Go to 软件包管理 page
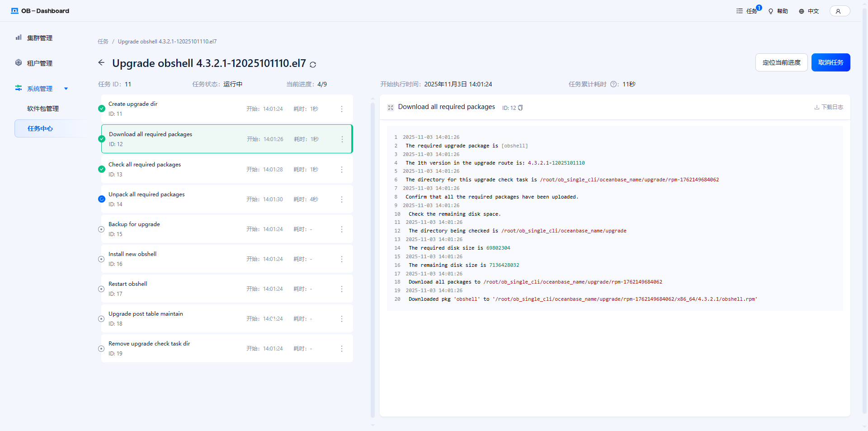Screen dimensions: 868x431 pyautogui.click(x=43, y=109)
